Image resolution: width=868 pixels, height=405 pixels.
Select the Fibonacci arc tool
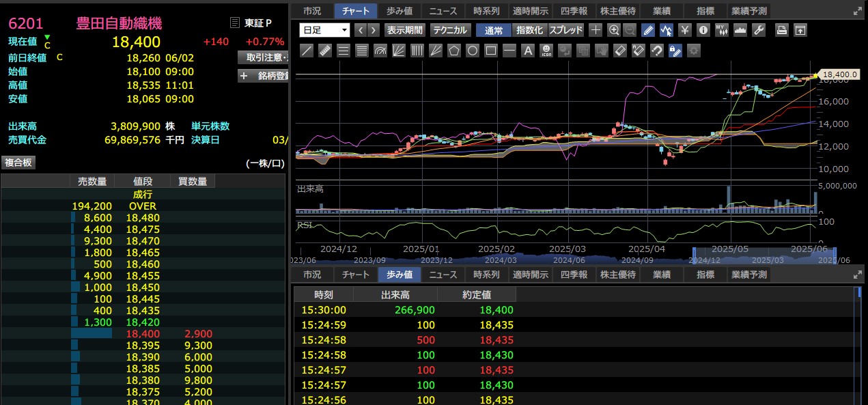(x=380, y=51)
